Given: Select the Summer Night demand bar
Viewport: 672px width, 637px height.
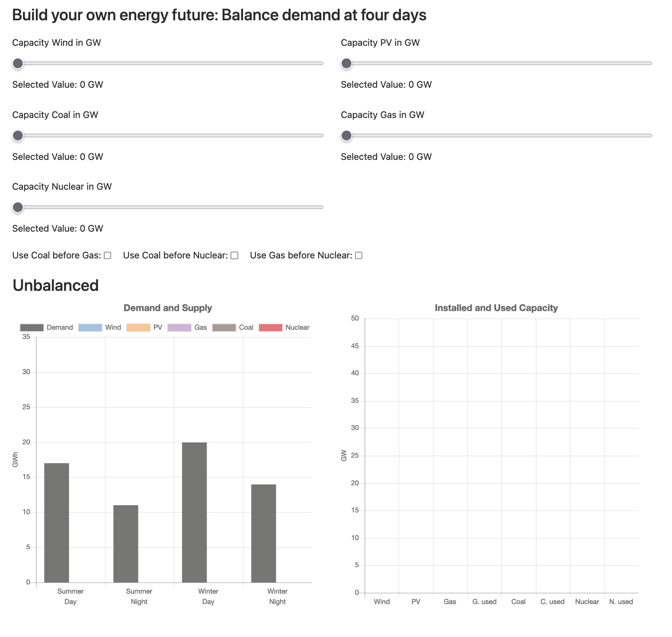Looking at the screenshot, I should click(126, 544).
